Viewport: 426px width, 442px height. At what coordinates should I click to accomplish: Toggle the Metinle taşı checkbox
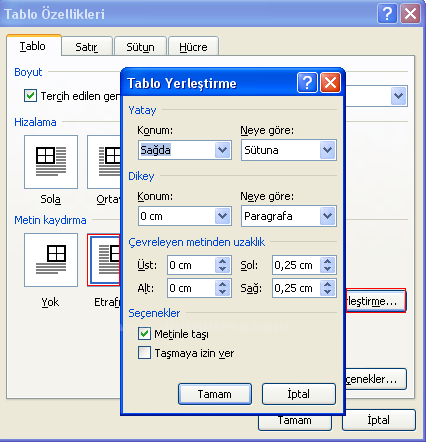pyautogui.click(x=144, y=333)
